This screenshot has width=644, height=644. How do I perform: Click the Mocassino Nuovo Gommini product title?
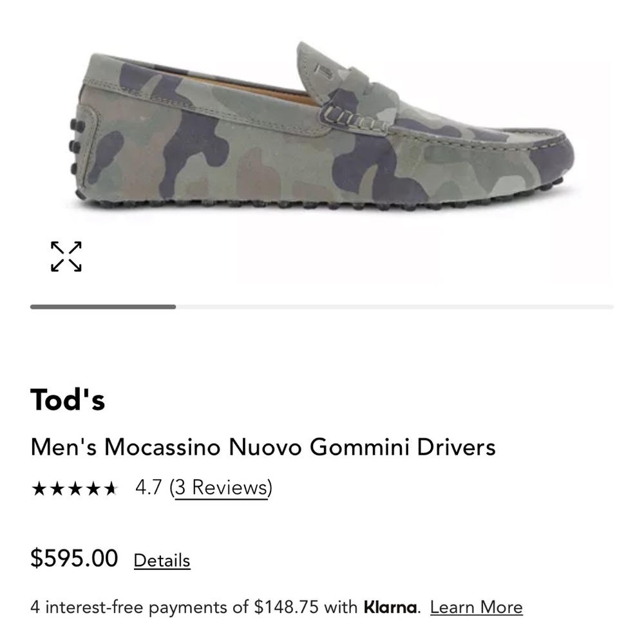point(264,447)
